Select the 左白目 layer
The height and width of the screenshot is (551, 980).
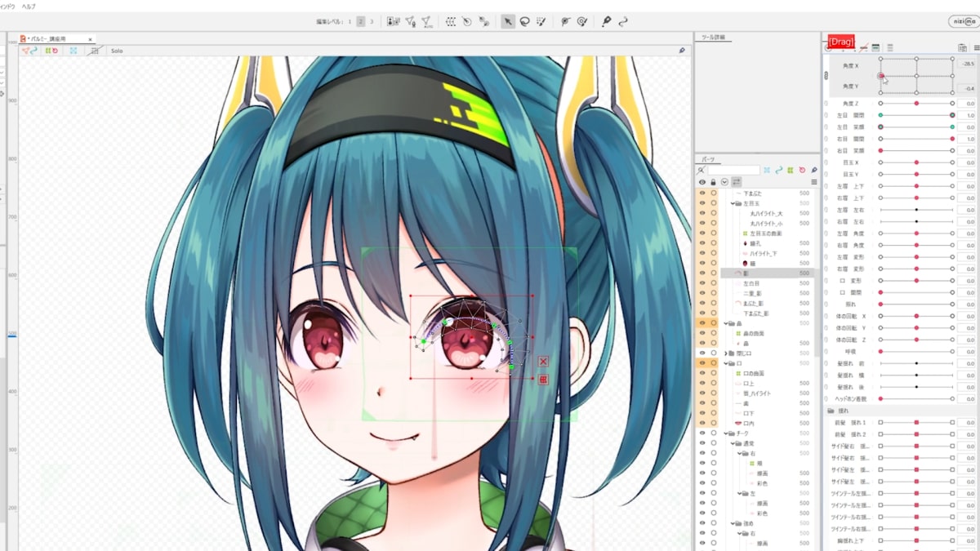pos(751,283)
